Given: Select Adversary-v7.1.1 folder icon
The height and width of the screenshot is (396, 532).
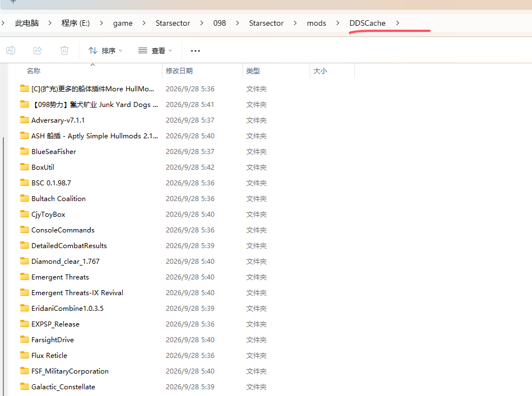Looking at the screenshot, I should pyautogui.click(x=25, y=120).
